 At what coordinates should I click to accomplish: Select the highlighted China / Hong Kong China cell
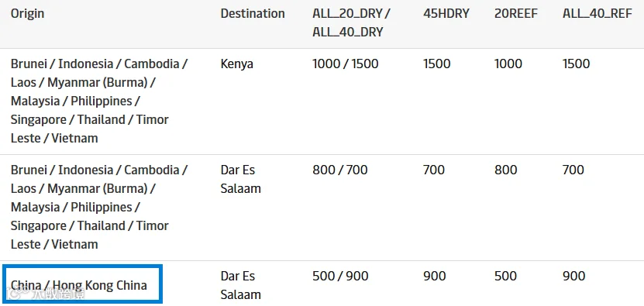point(83,284)
